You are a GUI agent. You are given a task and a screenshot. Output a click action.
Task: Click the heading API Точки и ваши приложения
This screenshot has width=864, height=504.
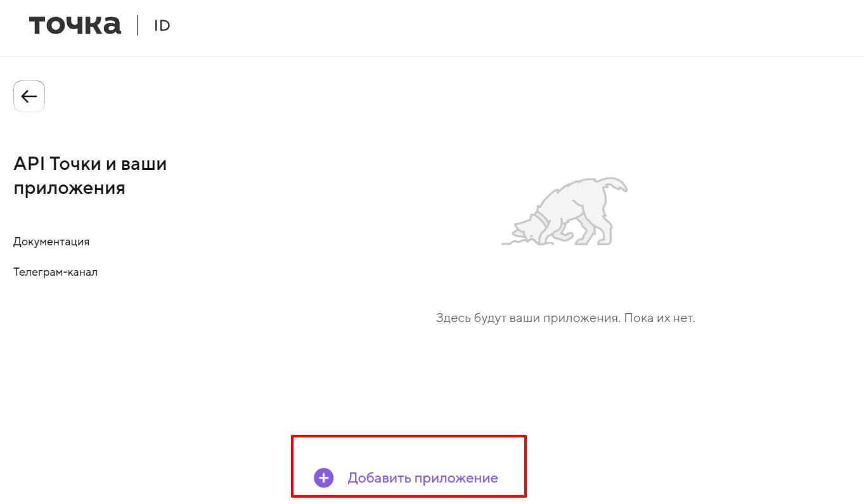pos(90,176)
